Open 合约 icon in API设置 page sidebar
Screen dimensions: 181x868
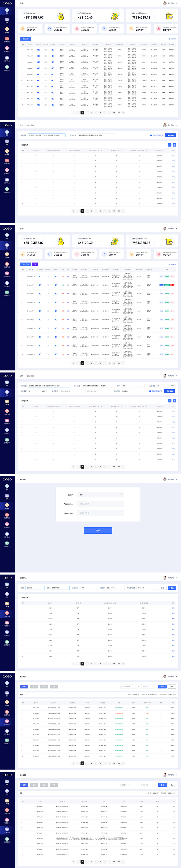7,496
